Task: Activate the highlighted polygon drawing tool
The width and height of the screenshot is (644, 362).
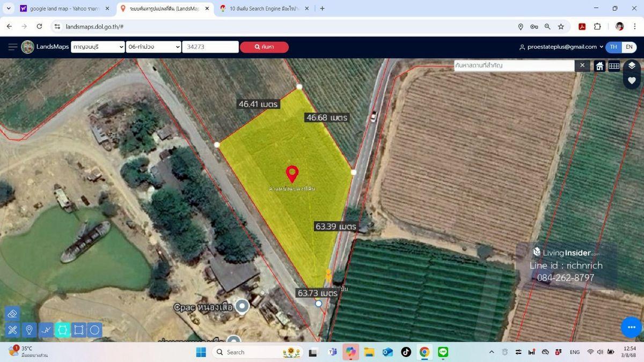Action: click(62, 330)
